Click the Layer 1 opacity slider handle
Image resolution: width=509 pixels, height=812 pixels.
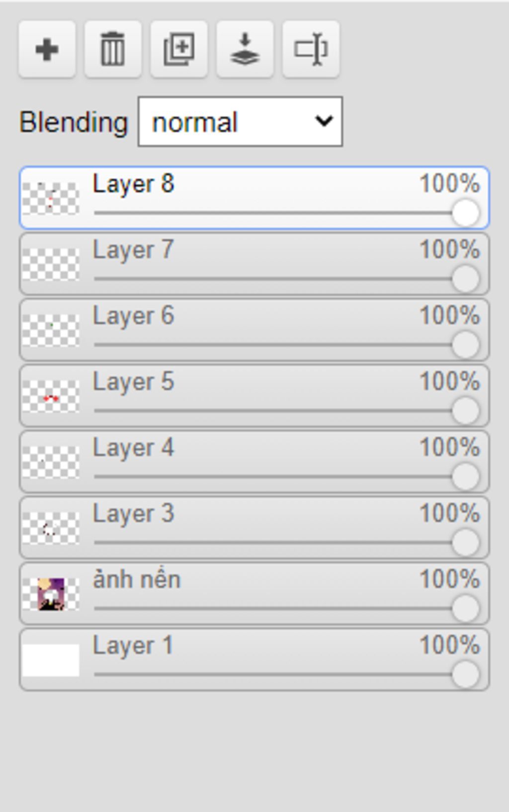tap(466, 674)
